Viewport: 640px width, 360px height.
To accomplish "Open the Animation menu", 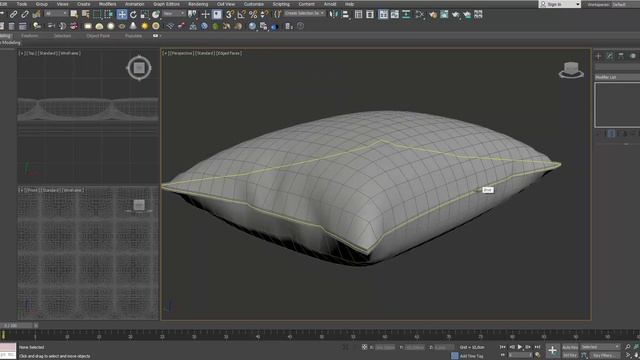I will tap(134, 4).
